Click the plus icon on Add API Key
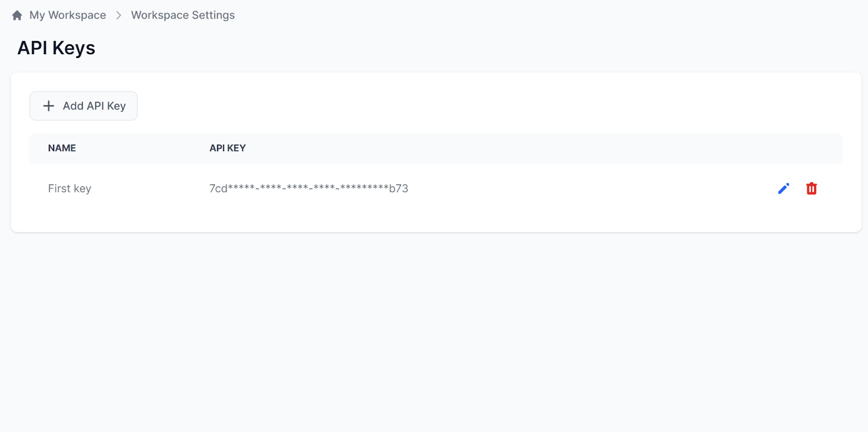The height and width of the screenshot is (432, 868). click(48, 106)
